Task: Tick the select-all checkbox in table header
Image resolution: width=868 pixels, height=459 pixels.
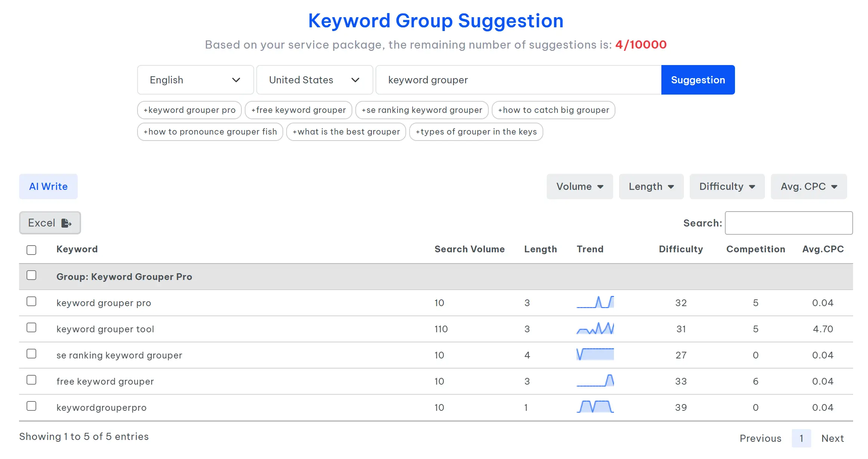Action: pyautogui.click(x=31, y=250)
